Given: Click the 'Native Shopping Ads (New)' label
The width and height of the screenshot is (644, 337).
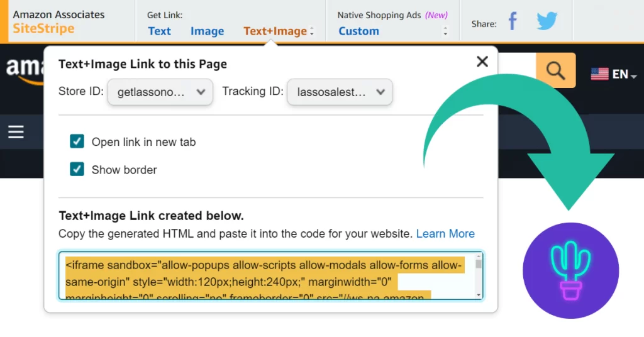Looking at the screenshot, I should coord(392,15).
